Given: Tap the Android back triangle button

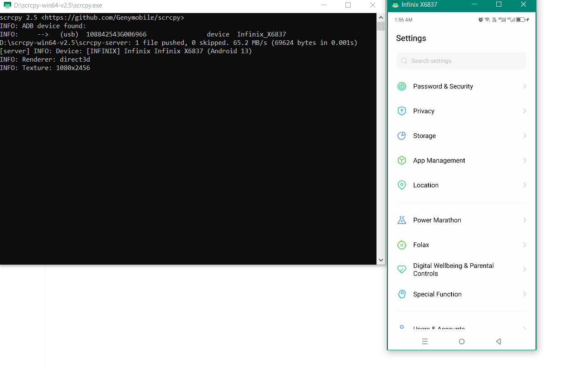Looking at the screenshot, I should [x=498, y=341].
